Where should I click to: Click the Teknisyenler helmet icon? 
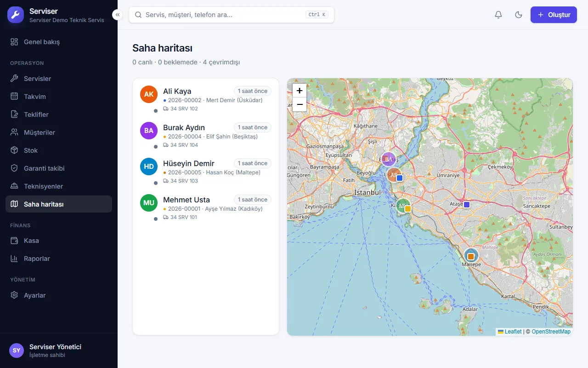15,186
